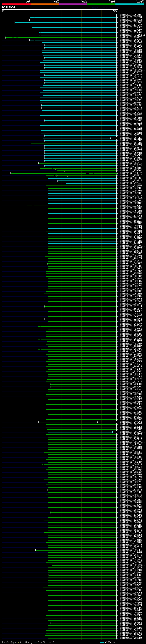Click the 20% red color legend segment
Screen dimensions: 146x644
pos(16,4)
